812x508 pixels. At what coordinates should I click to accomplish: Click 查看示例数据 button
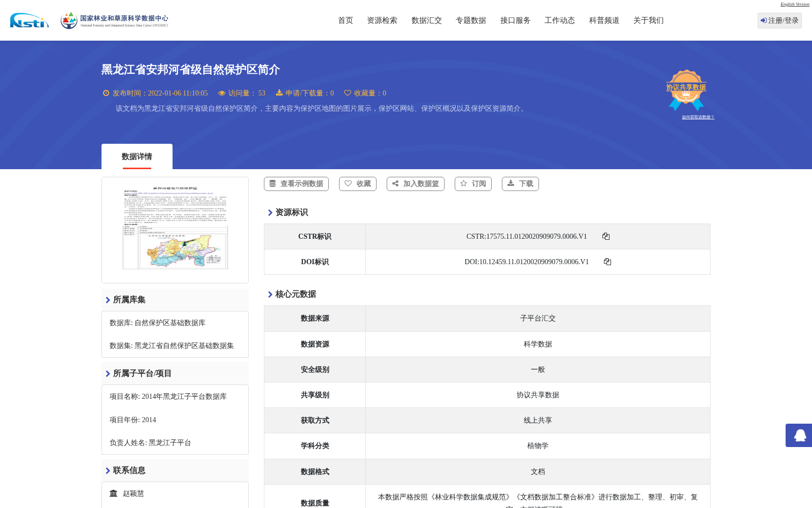pos(296,184)
